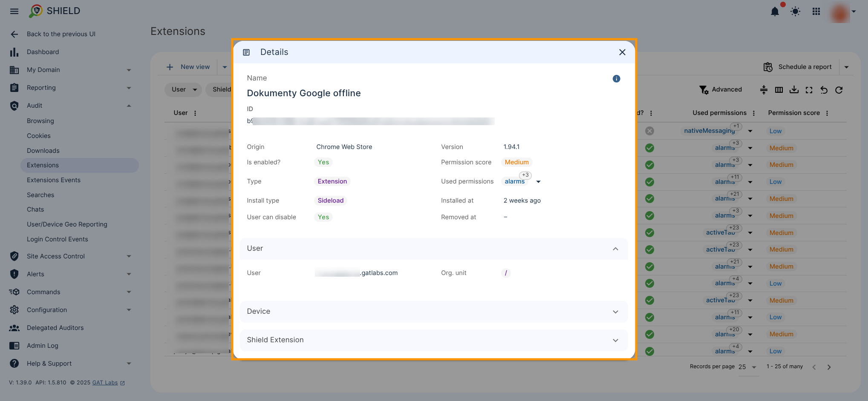Screen dimensions: 868x401
Task: Click the Schedule a report button
Action: coord(797,67)
